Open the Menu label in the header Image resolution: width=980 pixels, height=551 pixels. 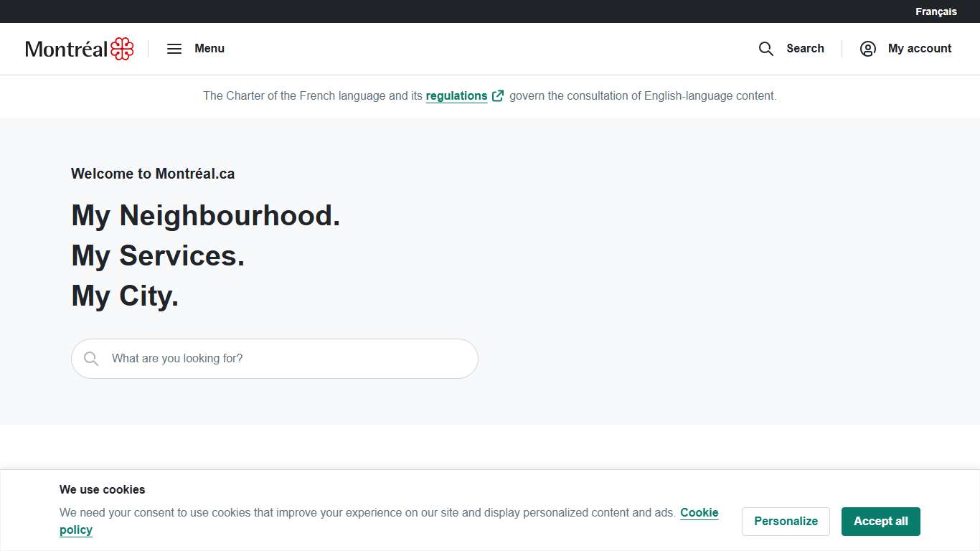point(209,49)
